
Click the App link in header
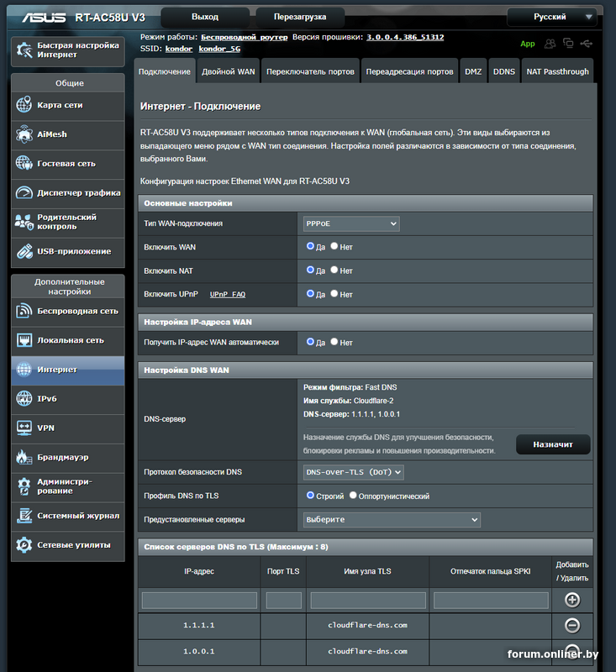(x=528, y=44)
